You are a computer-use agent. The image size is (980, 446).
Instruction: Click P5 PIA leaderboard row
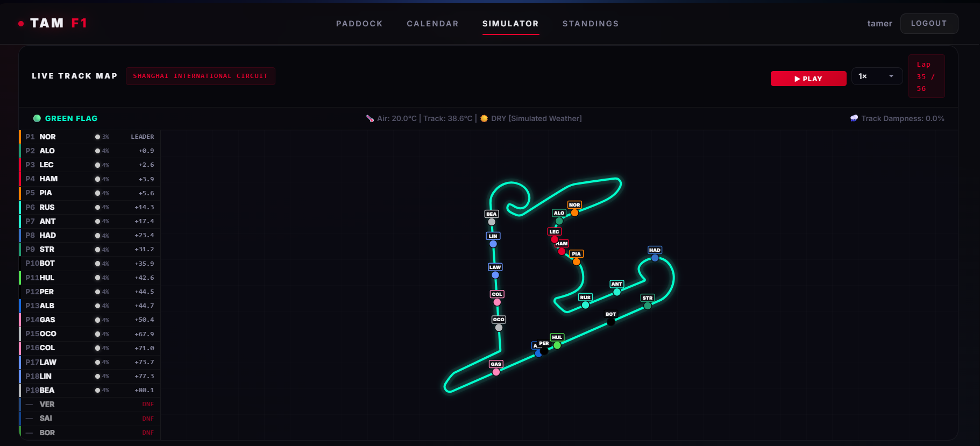[x=90, y=193]
